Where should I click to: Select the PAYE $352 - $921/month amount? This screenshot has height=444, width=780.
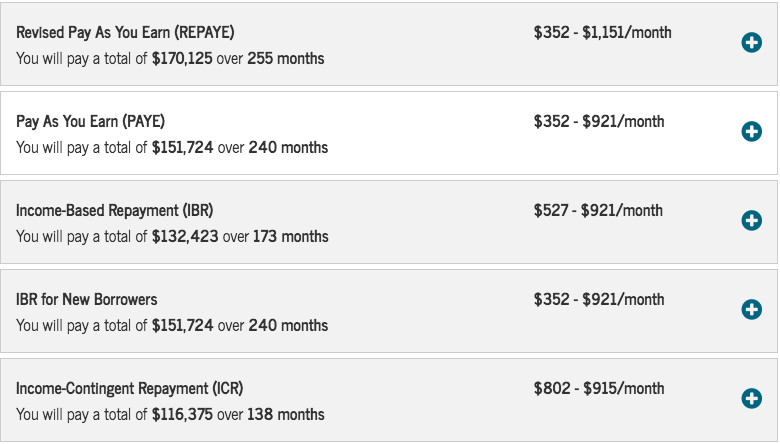pos(598,121)
